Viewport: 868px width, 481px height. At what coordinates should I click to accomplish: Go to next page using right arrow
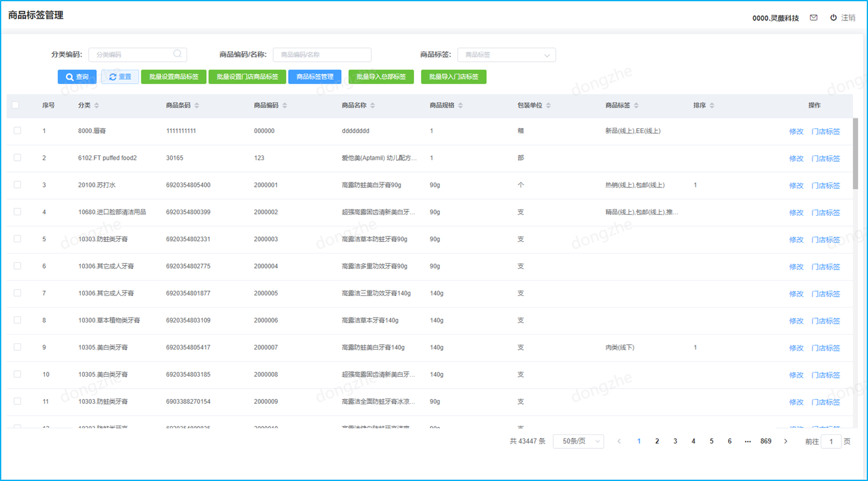tap(785, 442)
